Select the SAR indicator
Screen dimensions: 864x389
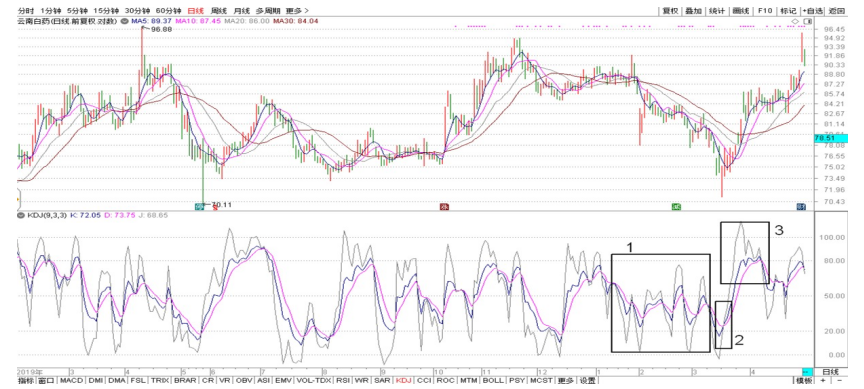point(382,380)
